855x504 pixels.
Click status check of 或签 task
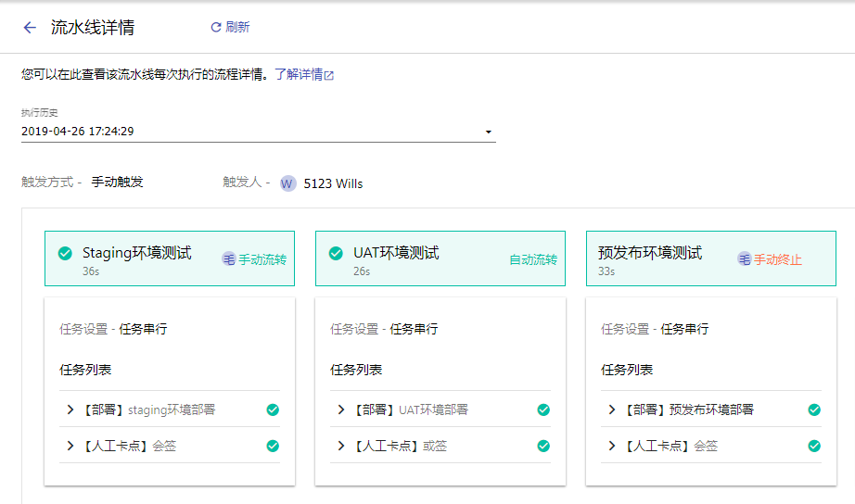point(543,447)
